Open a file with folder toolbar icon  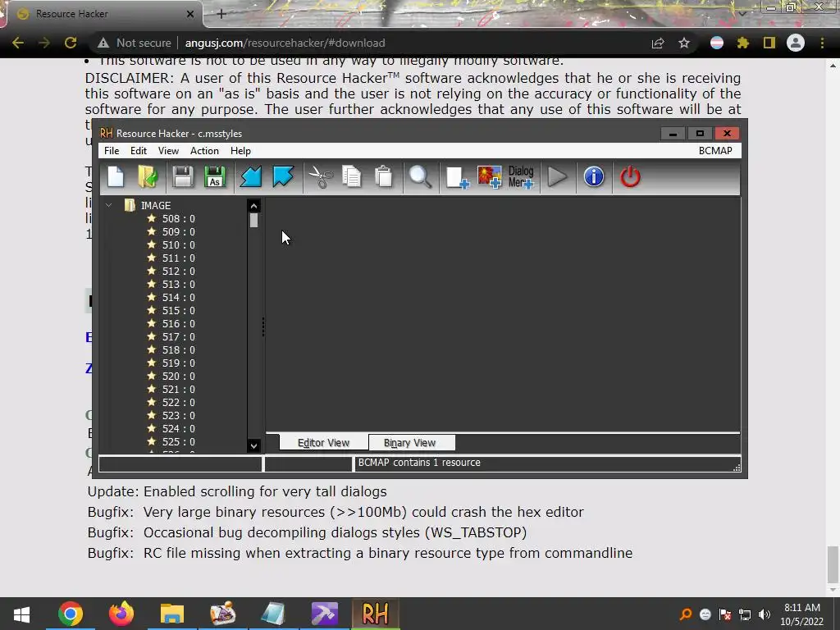(148, 177)
